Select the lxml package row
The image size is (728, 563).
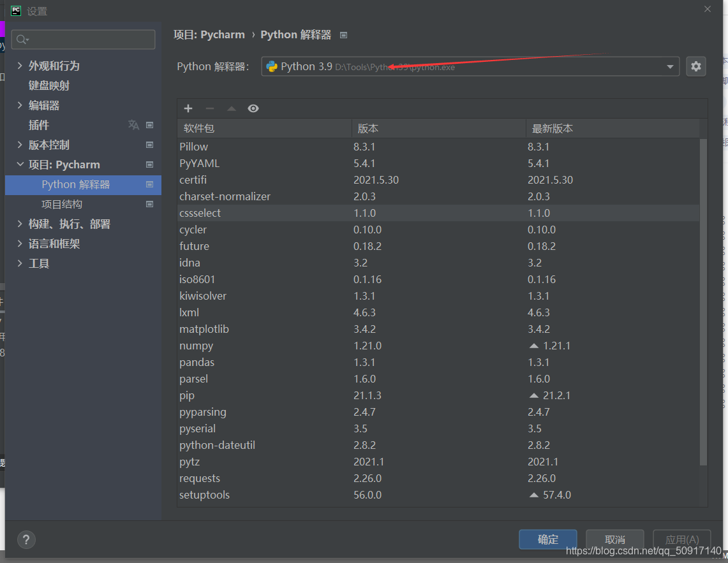(438, 312)
